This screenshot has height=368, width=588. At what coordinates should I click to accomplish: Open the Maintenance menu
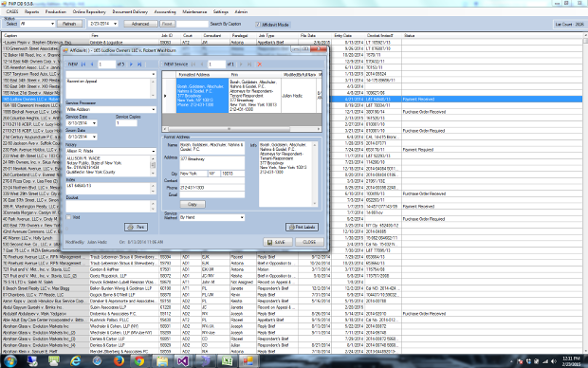coord(194,12)
